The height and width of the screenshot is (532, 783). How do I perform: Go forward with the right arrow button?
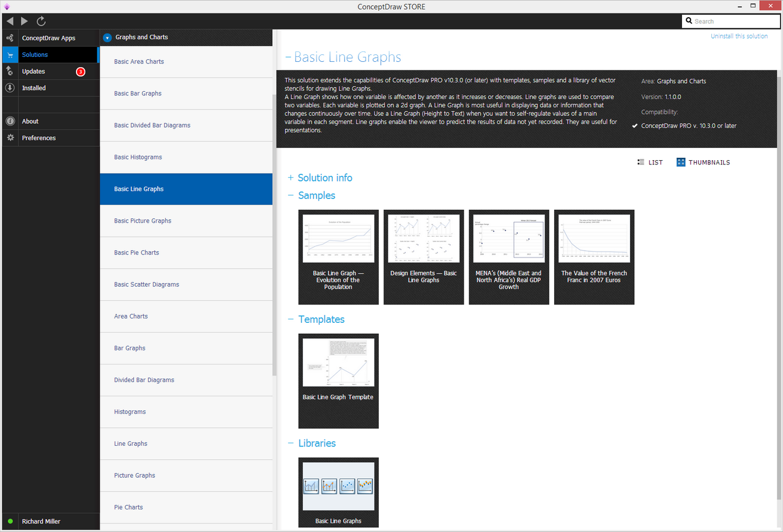pyautogui.click(x=24, y=21)
